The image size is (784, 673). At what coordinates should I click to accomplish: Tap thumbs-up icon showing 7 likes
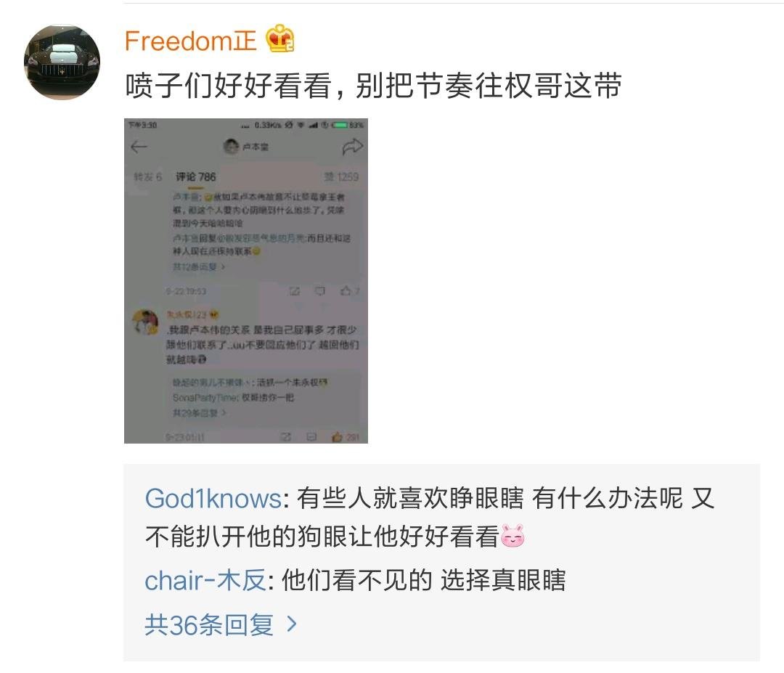(x=346, y=290)
